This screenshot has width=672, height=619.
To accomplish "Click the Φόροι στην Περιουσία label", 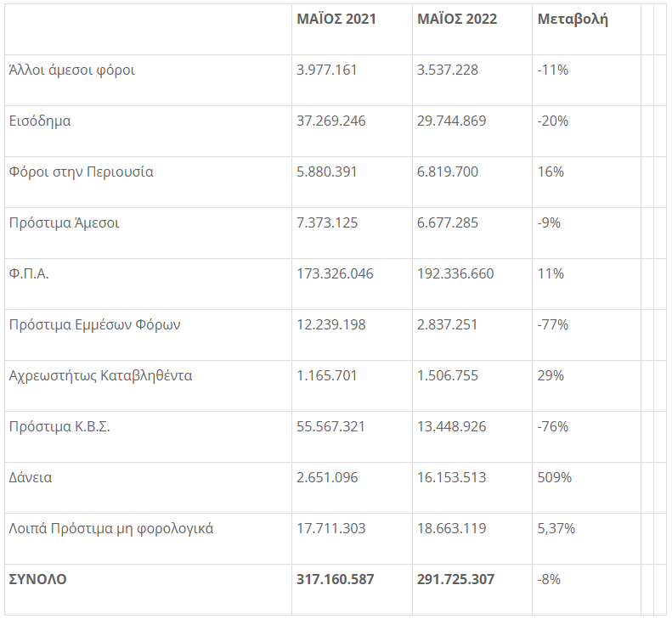I will pyautogui.click(x=81, y=172).
